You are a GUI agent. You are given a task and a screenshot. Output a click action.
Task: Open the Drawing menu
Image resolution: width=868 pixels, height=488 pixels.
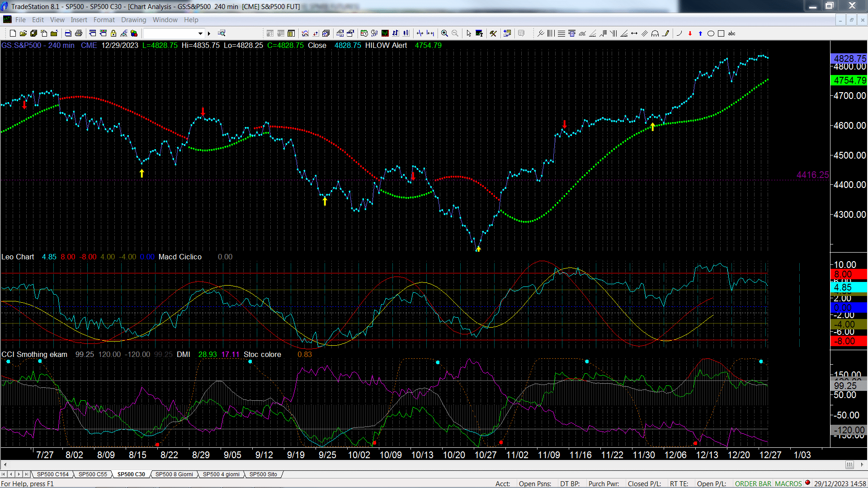[x=134, y=20]
